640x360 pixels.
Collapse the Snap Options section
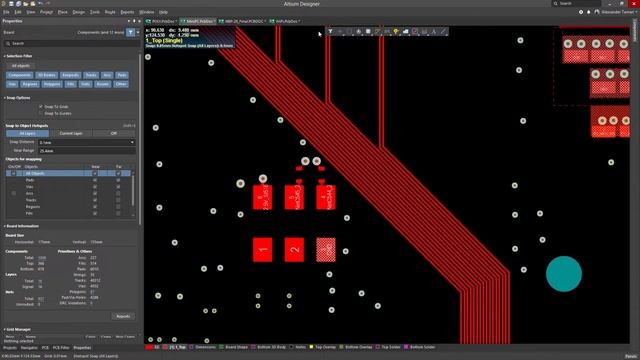click(5, 98)
